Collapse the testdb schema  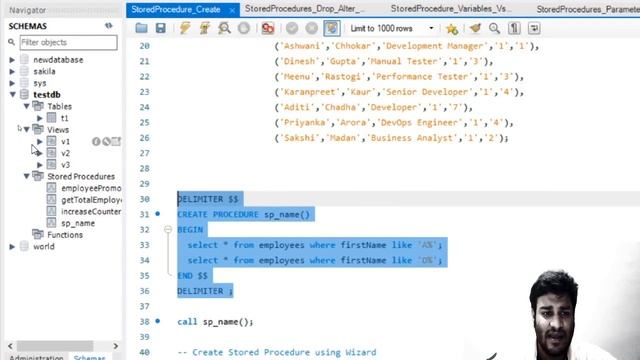(12, 95)
